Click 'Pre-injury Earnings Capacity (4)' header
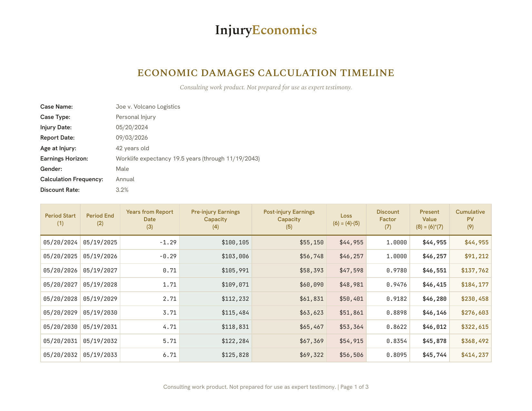This screenshot has height=411, width=532. click(x=215, y=220)
